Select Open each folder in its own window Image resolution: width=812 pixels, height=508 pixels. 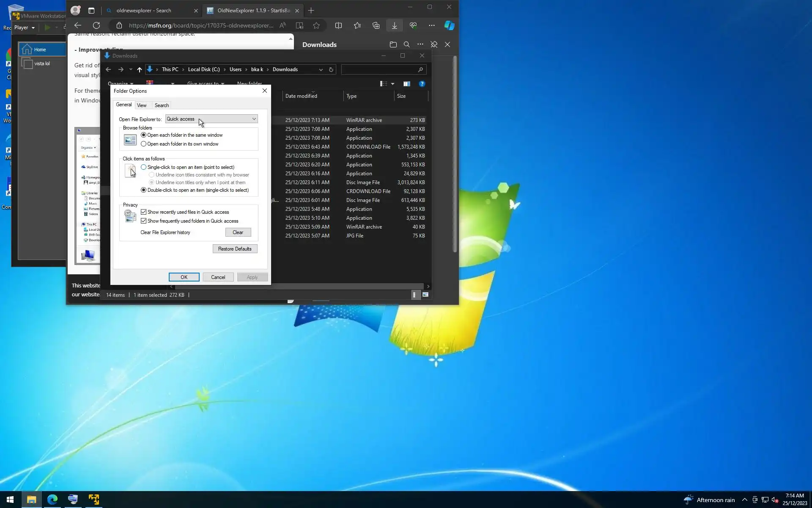(144, 144)
